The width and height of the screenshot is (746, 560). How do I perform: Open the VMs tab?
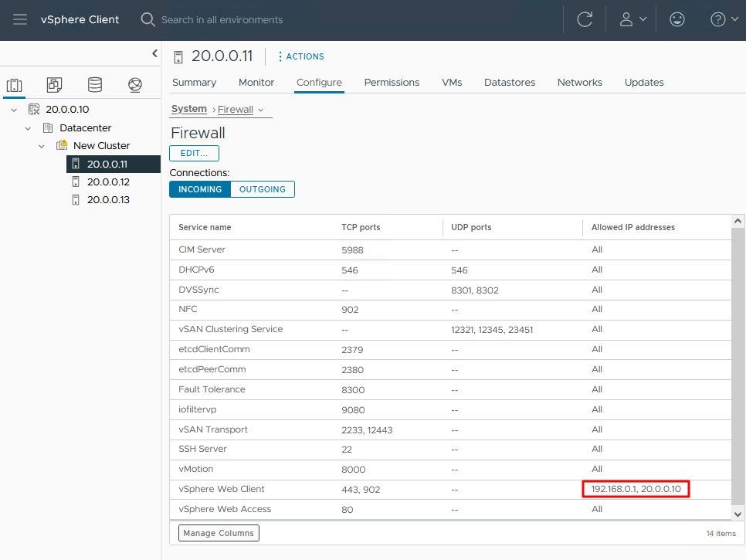(452, 83)
